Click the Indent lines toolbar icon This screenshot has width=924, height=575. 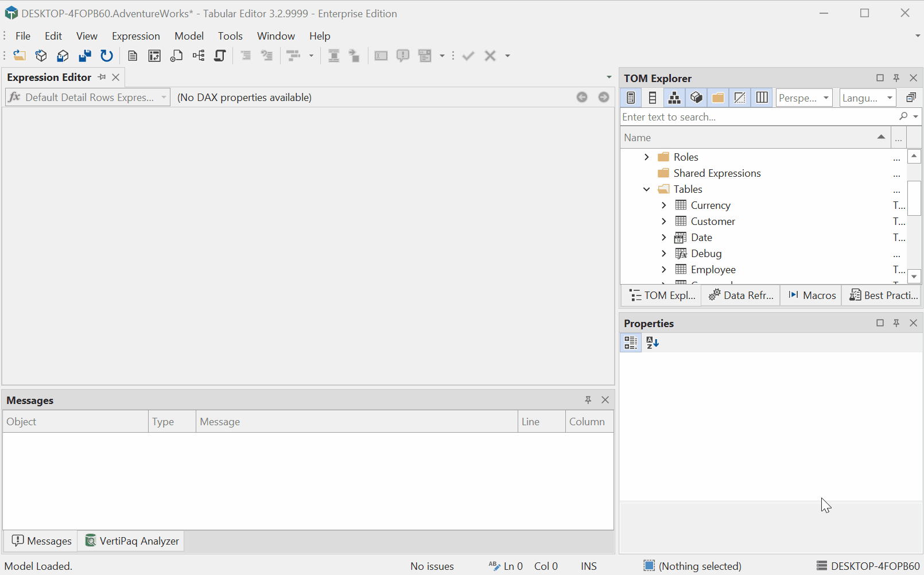246,56
